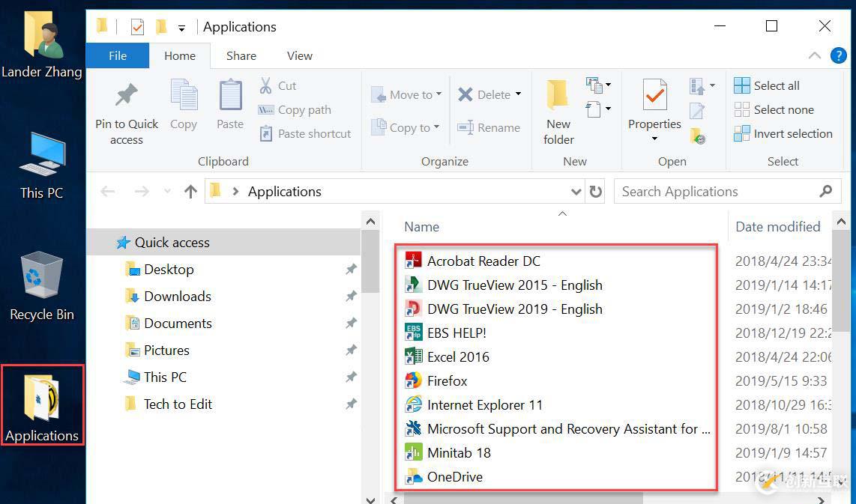The image size is (856, 504).
Task: Open the Copy to dropdown
Action: tap(406, 127)
